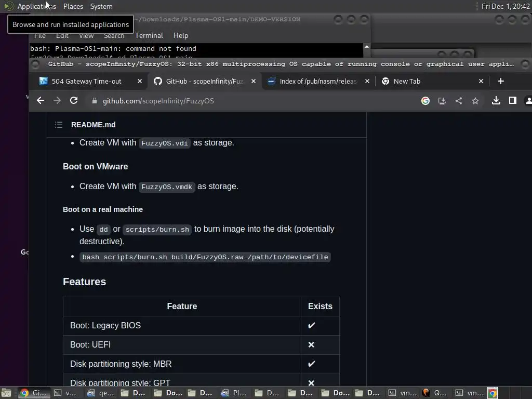532x399 pixels.
Task: Click the 'Boot: UEFI' row
Action: point(201,345)
